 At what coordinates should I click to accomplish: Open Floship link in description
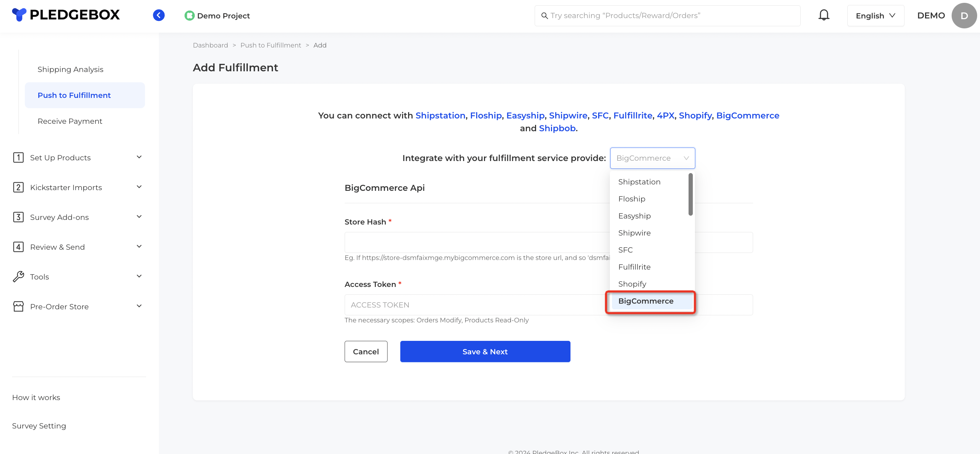[x=485, y=115]
